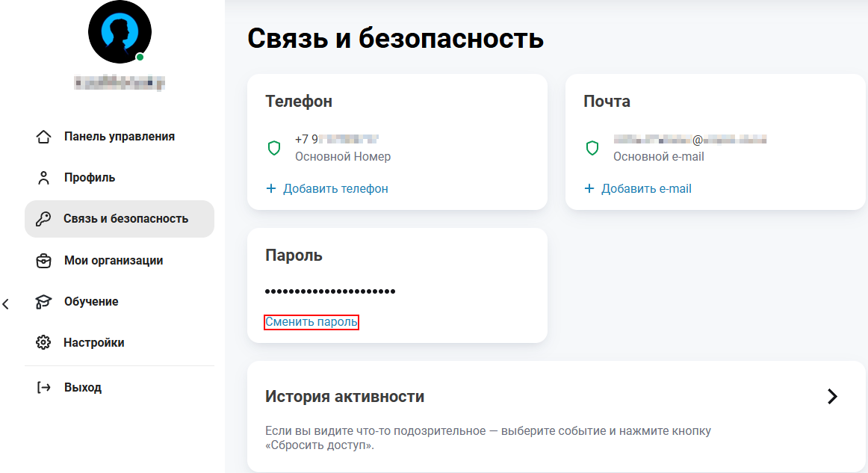This screenshot has width=868, height=473.
Task: Expand История активности chevron arrow
Action: [x=832, y=397]
